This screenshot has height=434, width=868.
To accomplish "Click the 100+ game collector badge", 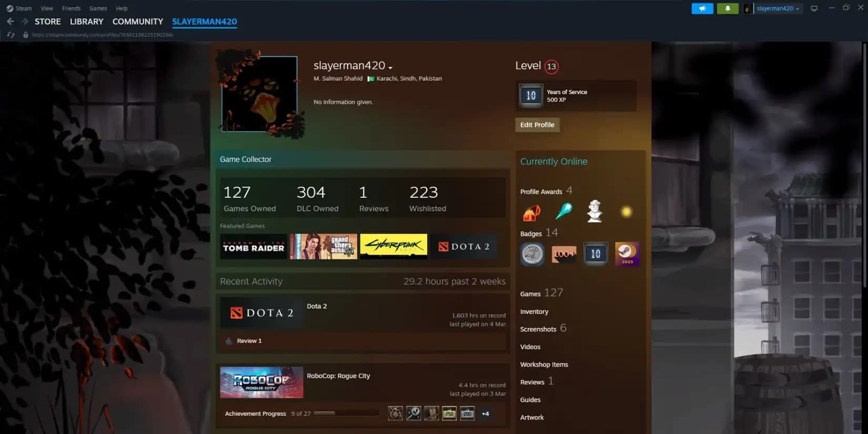I will click(564, 254).
